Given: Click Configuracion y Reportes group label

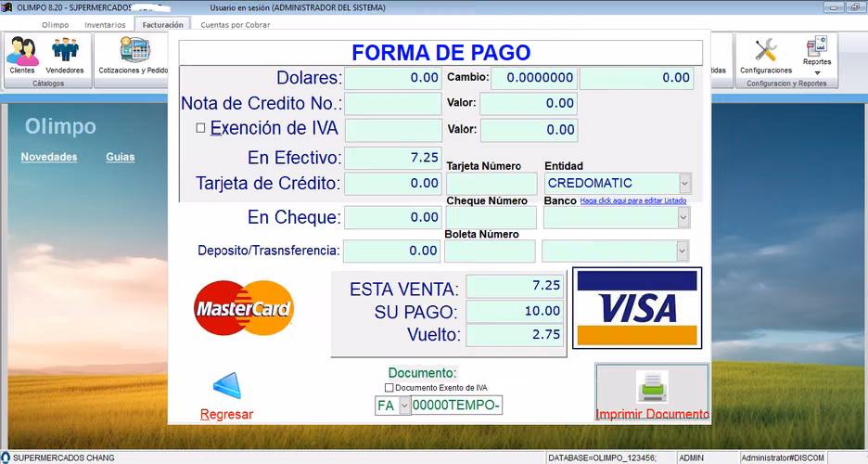Looking at the screenshot, I should pyautogui.click(x=786, y=84).
